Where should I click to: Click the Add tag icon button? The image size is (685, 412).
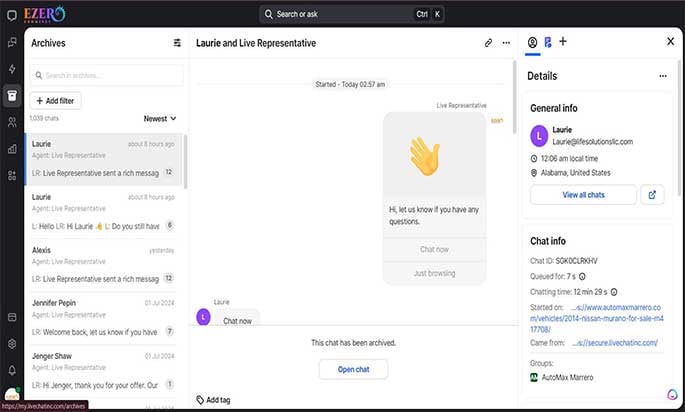click(213, 400)
